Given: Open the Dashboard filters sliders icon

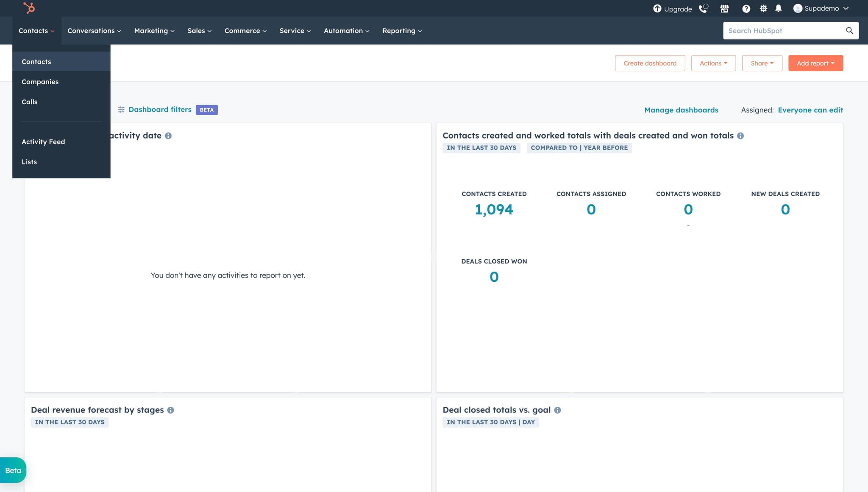Looking at the screenshot, I should 121,109.
